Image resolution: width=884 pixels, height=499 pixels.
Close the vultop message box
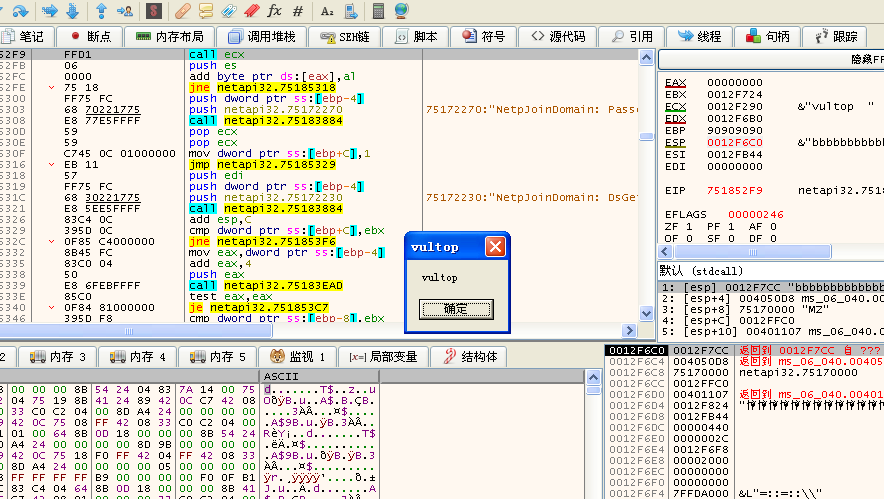click(494, 246)
